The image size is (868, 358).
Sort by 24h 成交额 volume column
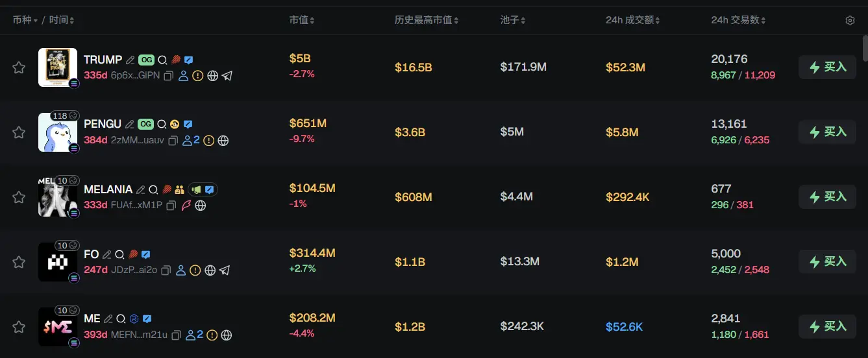632,21
